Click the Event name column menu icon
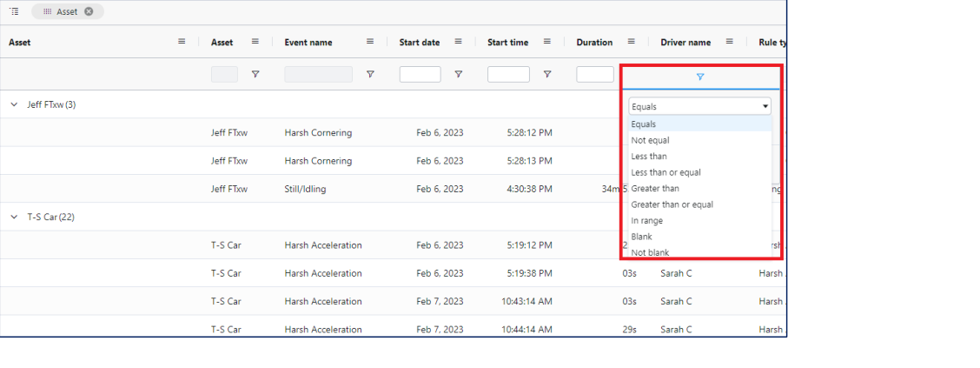The image size is (980, 368). (370, 42)
